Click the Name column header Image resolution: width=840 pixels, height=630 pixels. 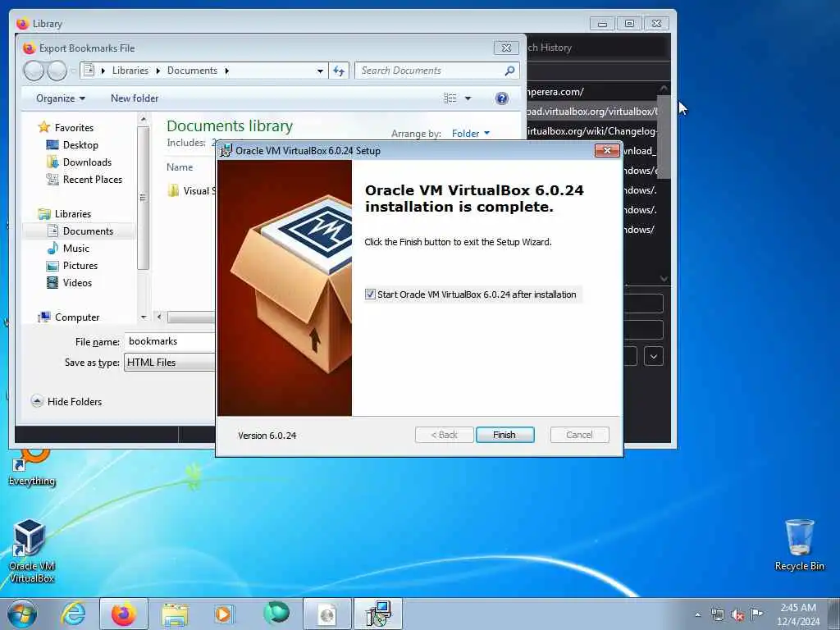click(x=180, y=167)
